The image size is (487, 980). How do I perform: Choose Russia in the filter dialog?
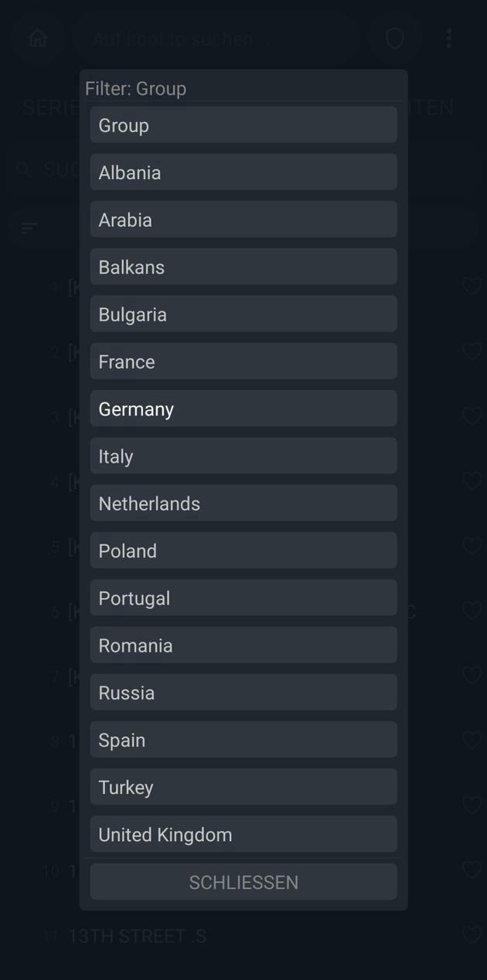point(243,693)
